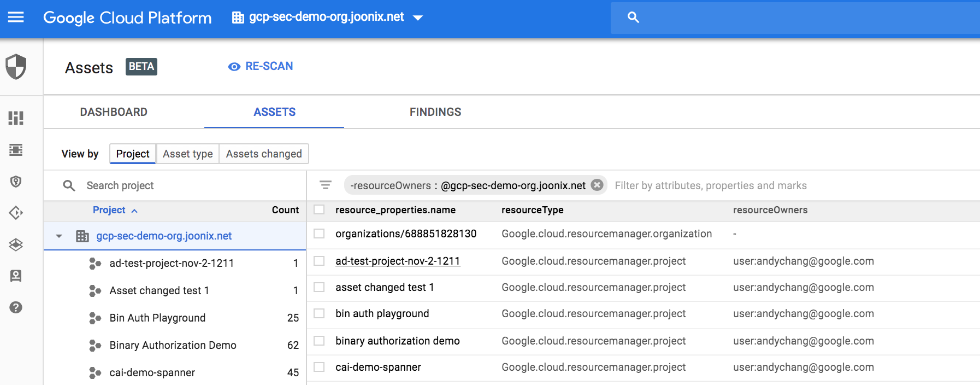The width and height of the screenshot is (980, 385).
Task: Click the top search bar field
Action: pos(795,17)
